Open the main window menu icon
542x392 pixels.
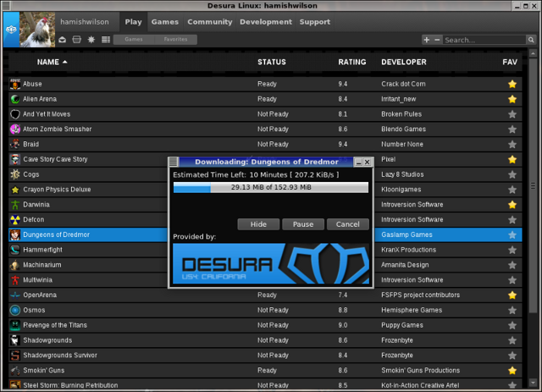tap(6, 6)
